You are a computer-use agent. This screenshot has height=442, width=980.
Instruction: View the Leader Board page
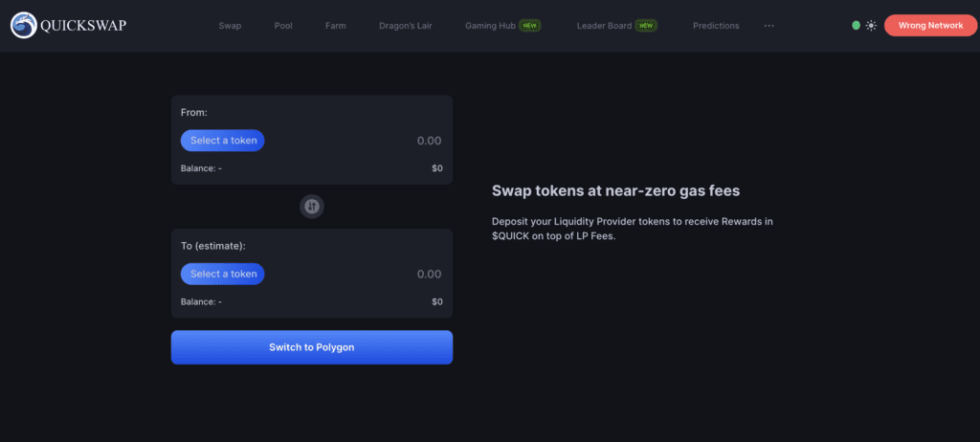[x=605, y=26]
